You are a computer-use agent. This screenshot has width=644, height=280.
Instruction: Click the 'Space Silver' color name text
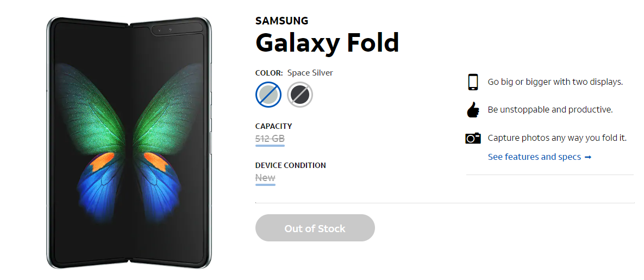(310, 73)
